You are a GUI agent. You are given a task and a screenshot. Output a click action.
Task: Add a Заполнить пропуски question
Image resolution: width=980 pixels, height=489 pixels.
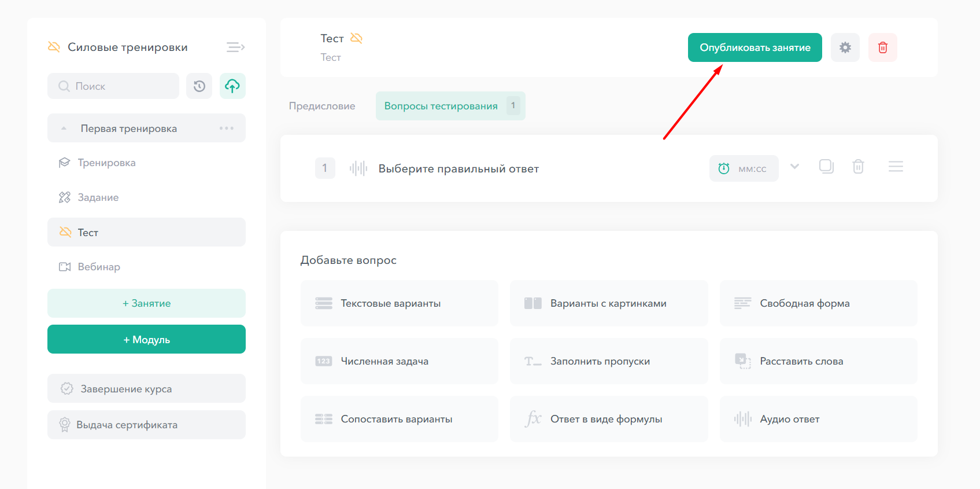pyautogui.click(x=609, y=361)
